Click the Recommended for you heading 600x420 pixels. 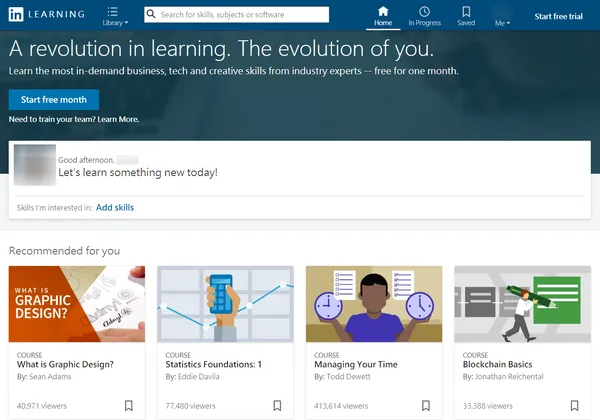pos(64,251)
